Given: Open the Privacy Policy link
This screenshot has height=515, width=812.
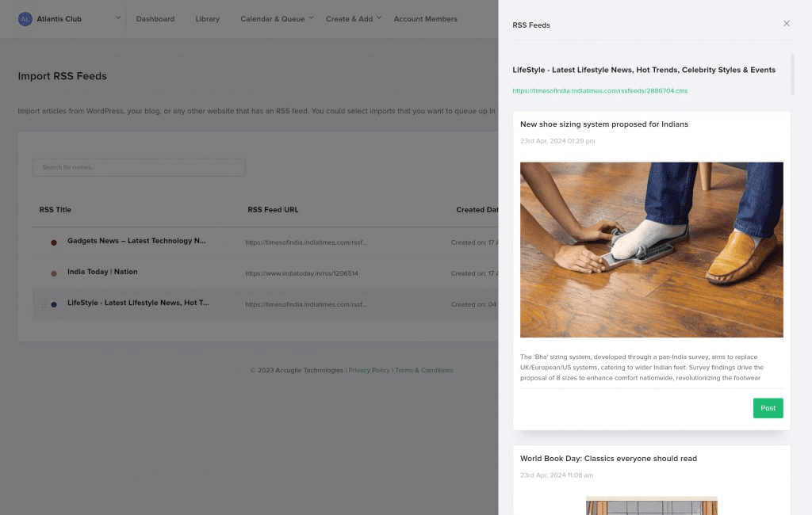Looking at the screenshot, I should 369,370.
